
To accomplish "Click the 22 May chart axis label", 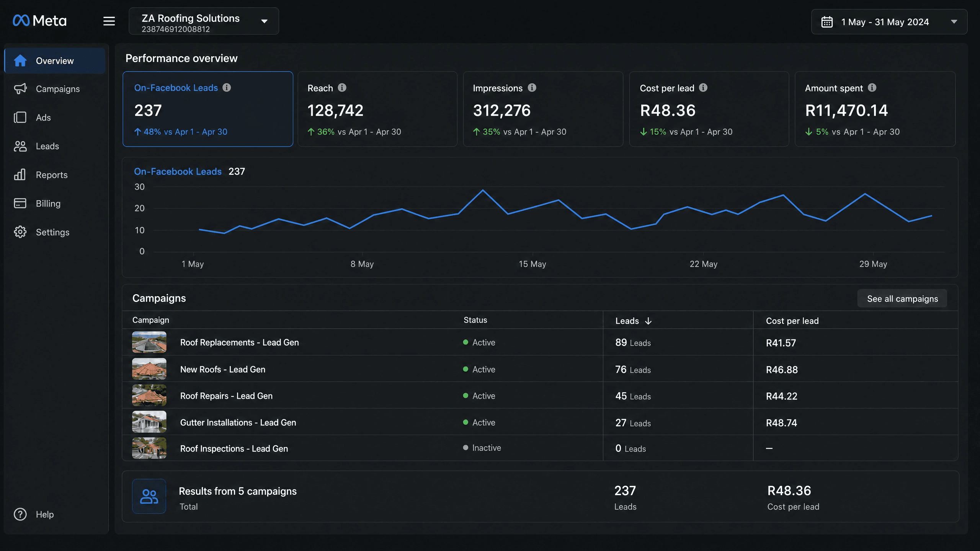I will pos(704,264).
